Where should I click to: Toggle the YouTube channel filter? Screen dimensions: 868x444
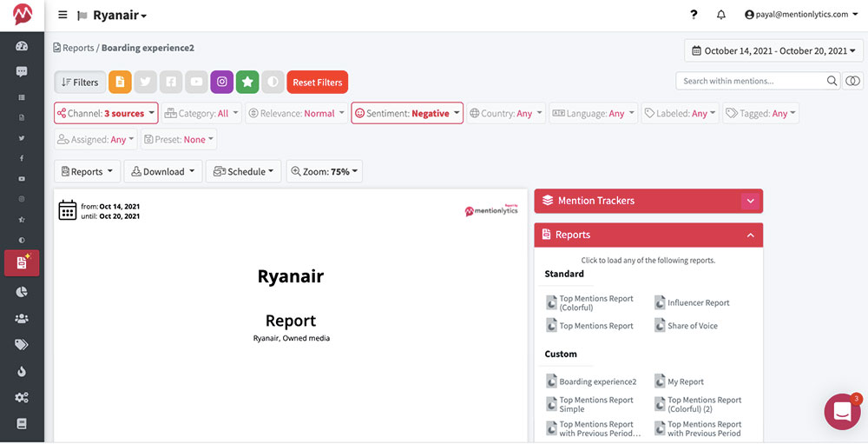tap(197, 82)
